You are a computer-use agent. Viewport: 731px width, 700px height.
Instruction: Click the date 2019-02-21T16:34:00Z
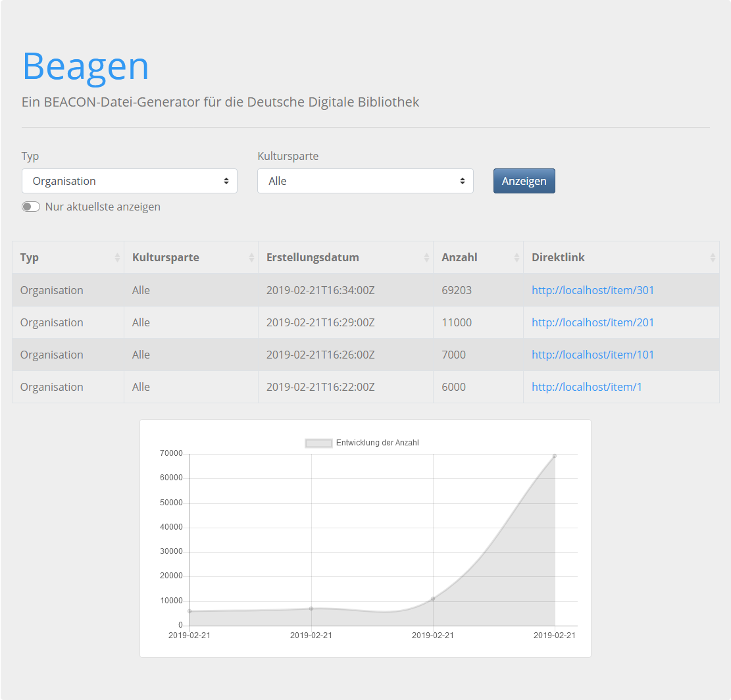(320, 290)
